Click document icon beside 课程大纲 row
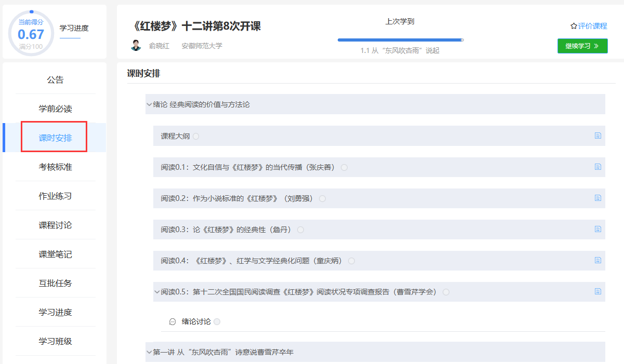The width and height of the screenshot is (624, 364). 598,136
